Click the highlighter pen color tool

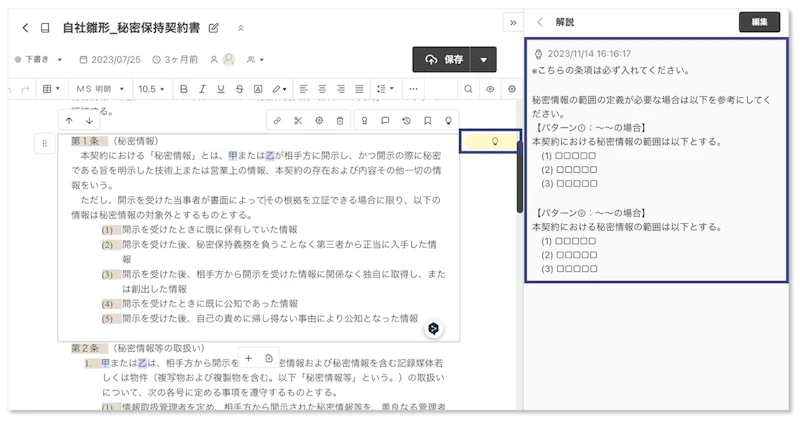(280, 89)
